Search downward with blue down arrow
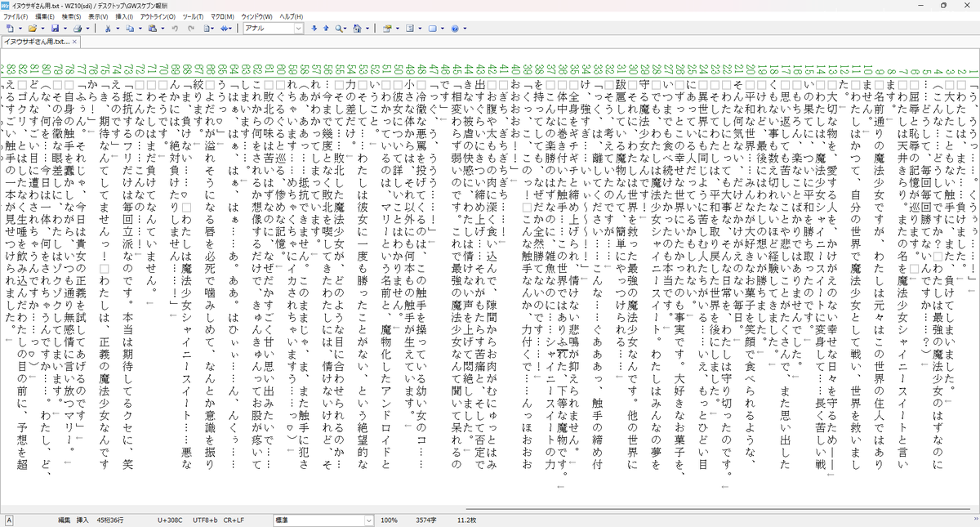The width and height of the screenshot is (980, 527). (x=314, y=29)
